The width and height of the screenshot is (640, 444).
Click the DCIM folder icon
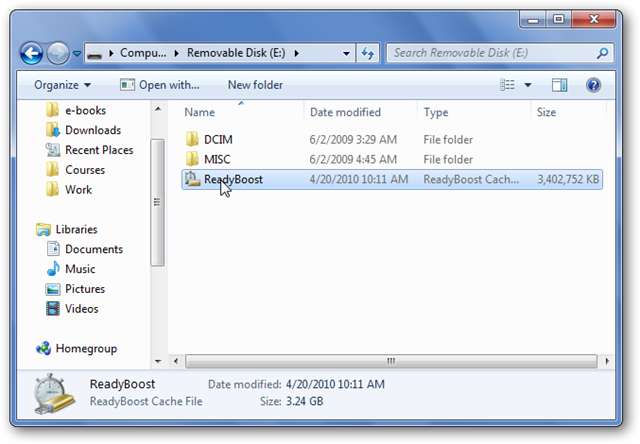pyautogui.click(x=192, y=140)
